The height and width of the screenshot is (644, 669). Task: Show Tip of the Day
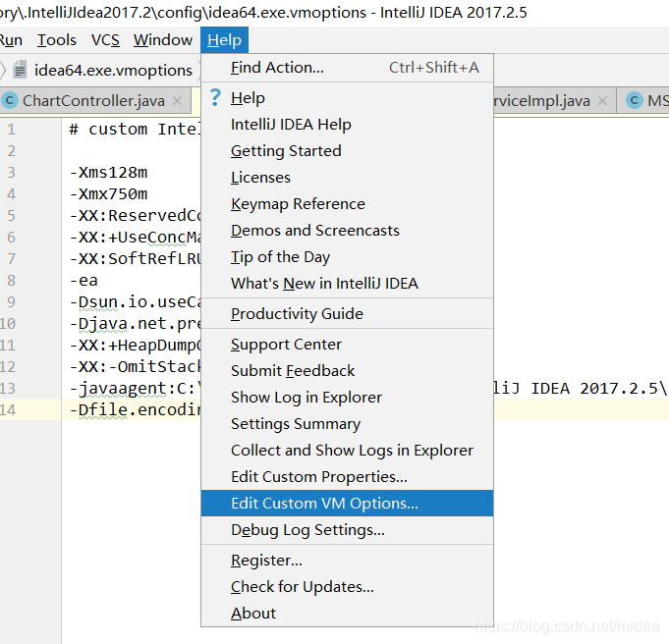coord(347,257)
